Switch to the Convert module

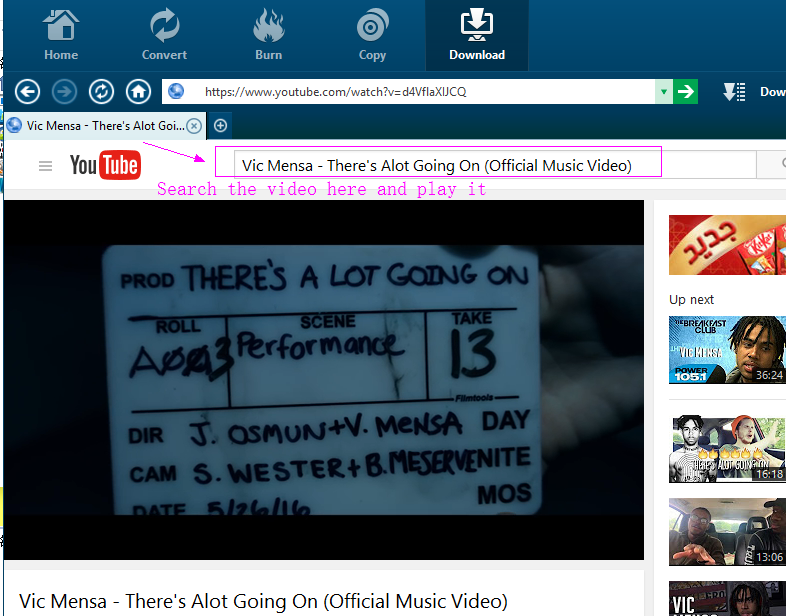(164, 35)
